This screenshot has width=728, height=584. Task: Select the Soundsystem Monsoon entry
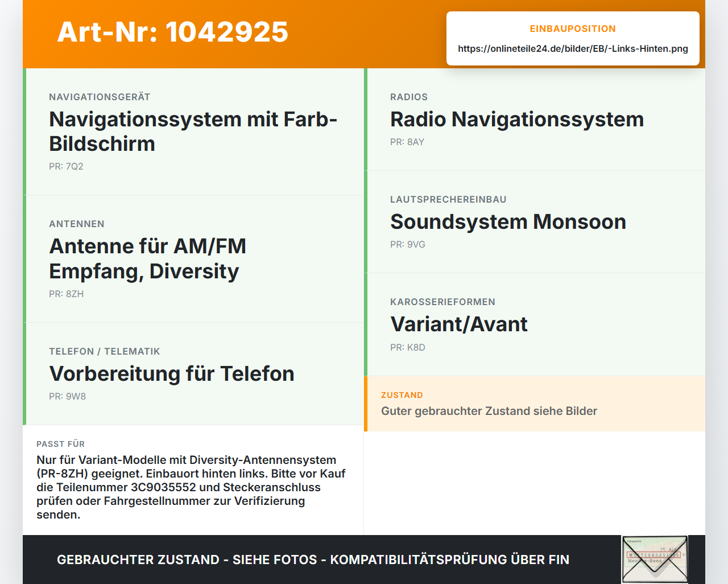(535, 222)
